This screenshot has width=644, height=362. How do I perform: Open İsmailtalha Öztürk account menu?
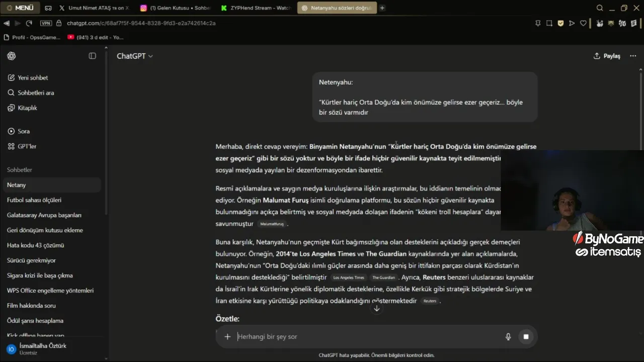tap(52, 349)
